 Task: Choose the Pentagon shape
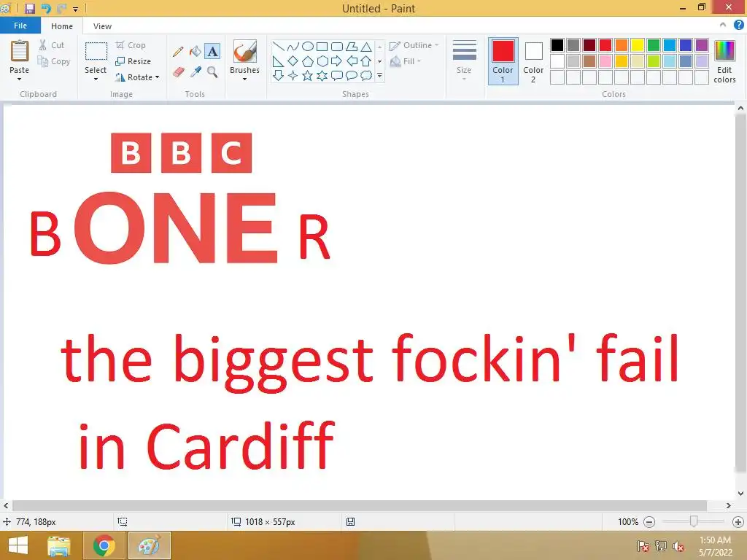(308, 61)
